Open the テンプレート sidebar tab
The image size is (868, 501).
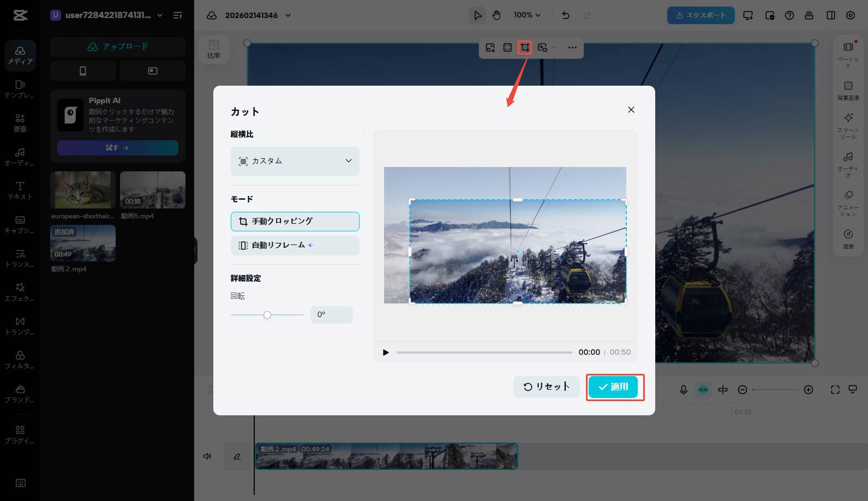pyautogui.click(x=20, y=89)
